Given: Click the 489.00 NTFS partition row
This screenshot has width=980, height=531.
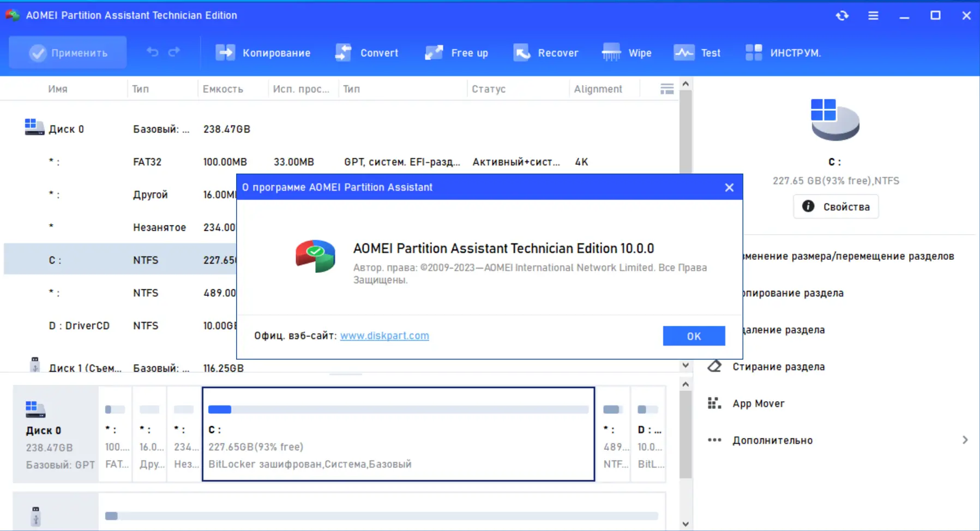Looking at the screenshot, I should (120, 293).
